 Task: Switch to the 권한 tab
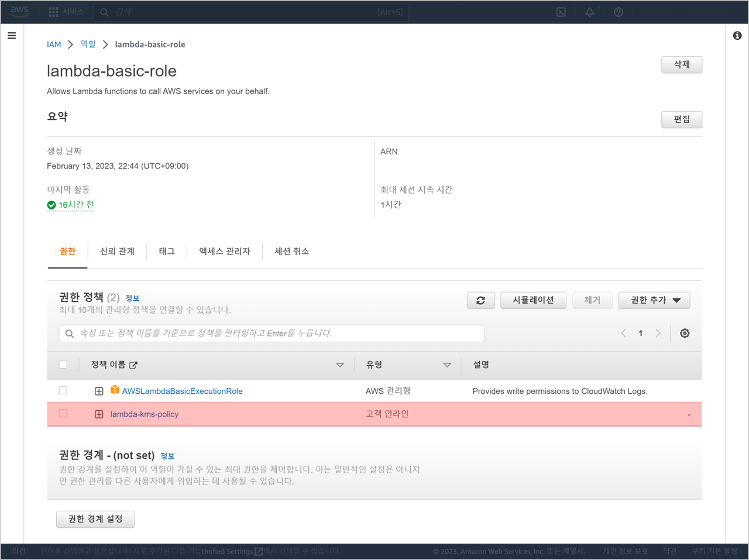[68, 251]
